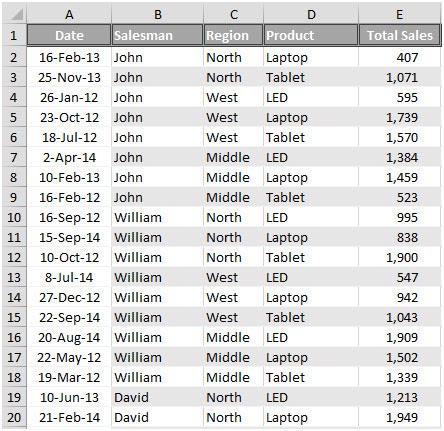The height and width of the screenshot is (431, 444).
Task: Click Middle region cell in row 7
Action: tap(233, 157)
